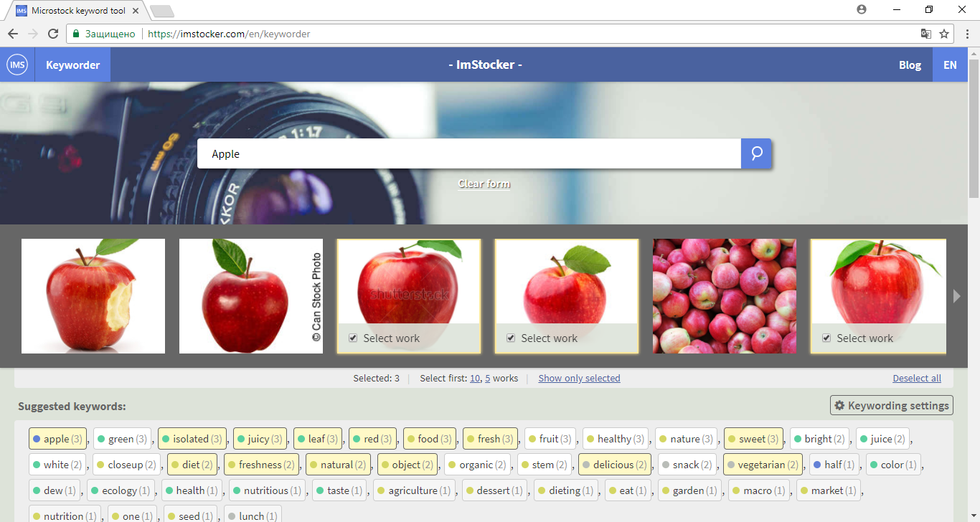
Task: Select the organic keyword tag
Action: pos(477,465)
